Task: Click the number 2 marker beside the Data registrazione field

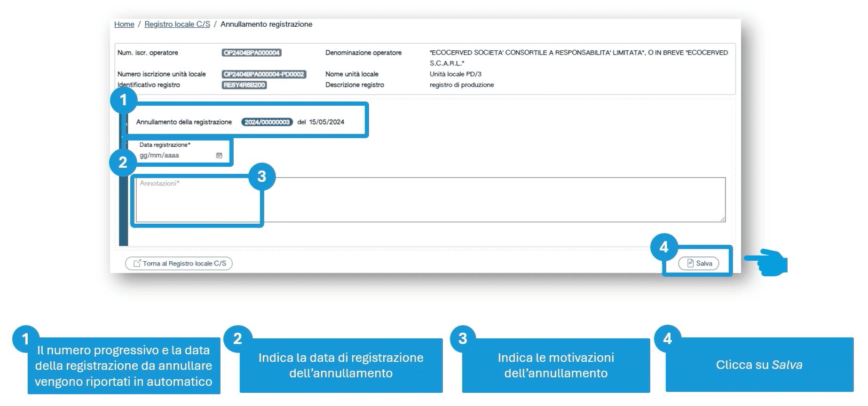Action: click(x=123, y=163)
